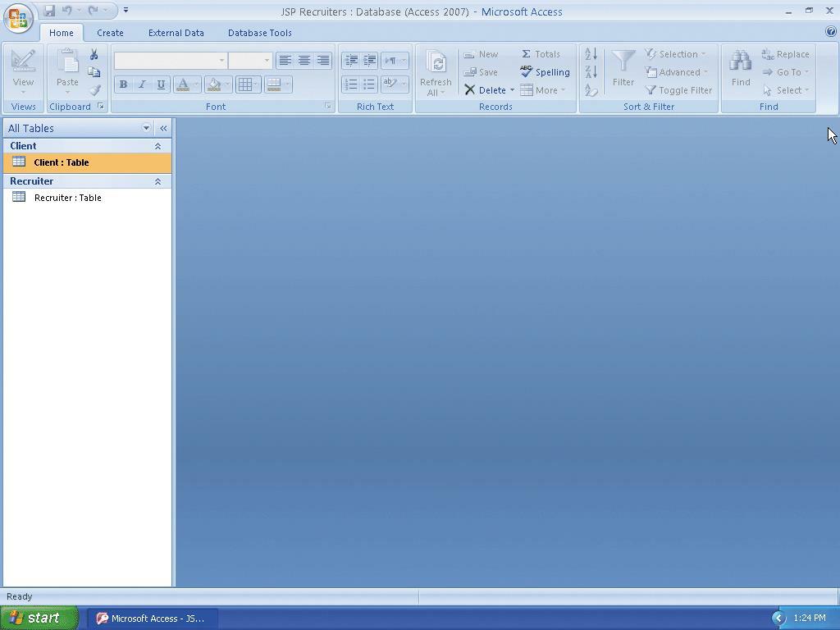This screenshot has height=630, width=840.
Task: Toggle Italic formatting
Action: pos(142,84)
